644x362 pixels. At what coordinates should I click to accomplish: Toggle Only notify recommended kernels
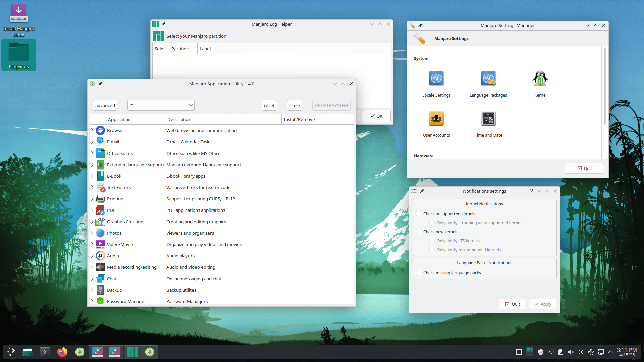432,250
